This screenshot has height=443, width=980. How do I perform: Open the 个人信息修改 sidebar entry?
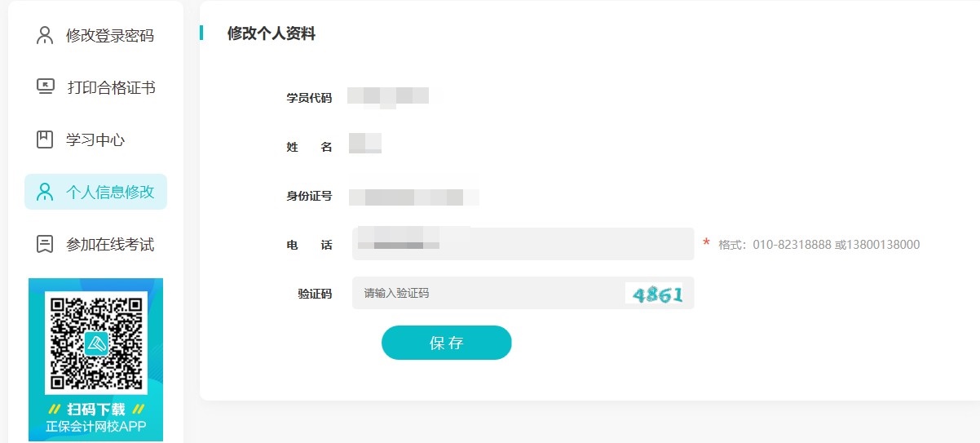(x=109, y=193)
